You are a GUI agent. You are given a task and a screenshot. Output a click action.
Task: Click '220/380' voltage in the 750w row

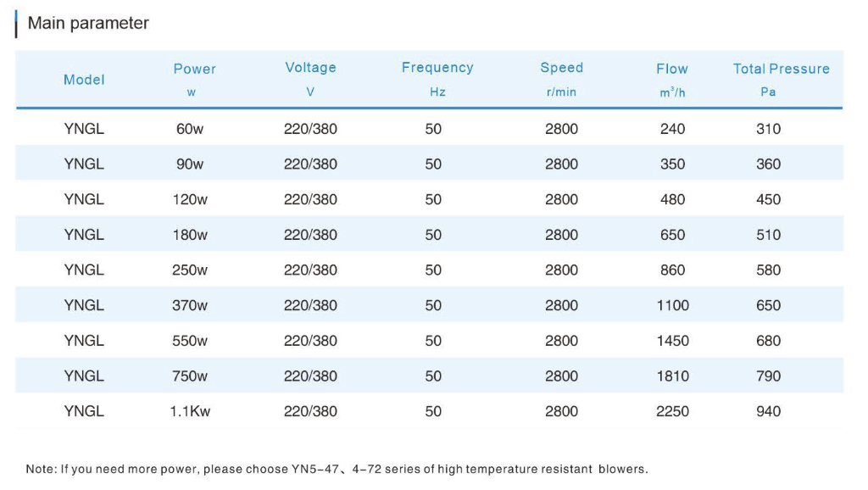point(310,376)
